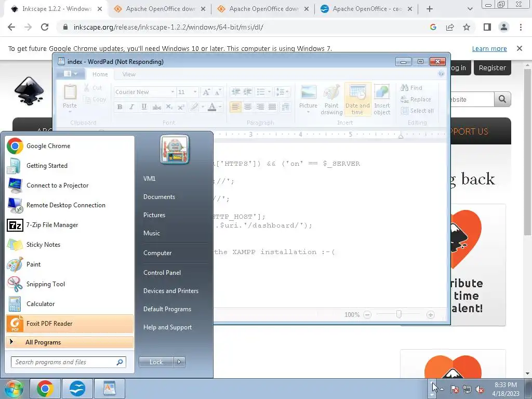Click the network tray icon

[x=467, y=390]
